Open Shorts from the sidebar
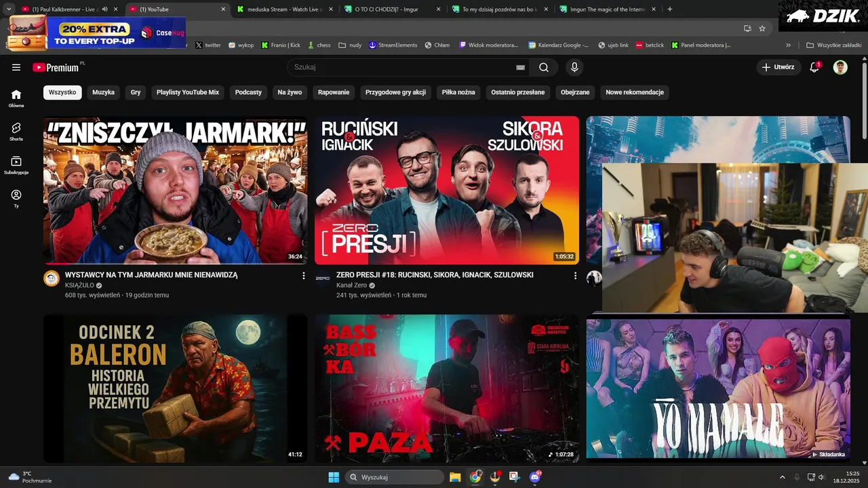Viewport: 868px width, 488px height. (16, 131)
